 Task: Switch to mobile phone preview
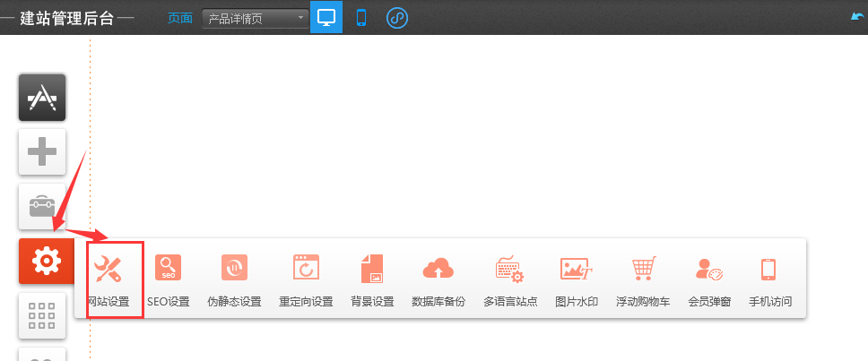tap(361, 17)
